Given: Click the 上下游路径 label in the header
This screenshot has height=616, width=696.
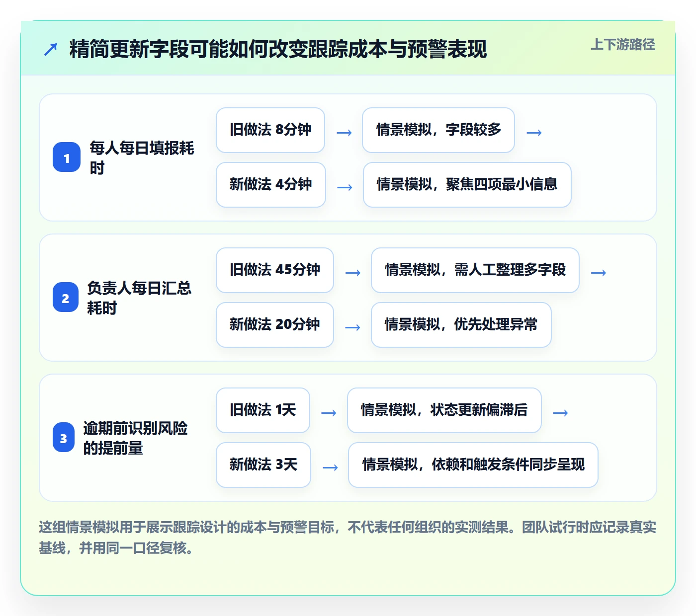Looking at the screenshot, I should click(623, 44).
